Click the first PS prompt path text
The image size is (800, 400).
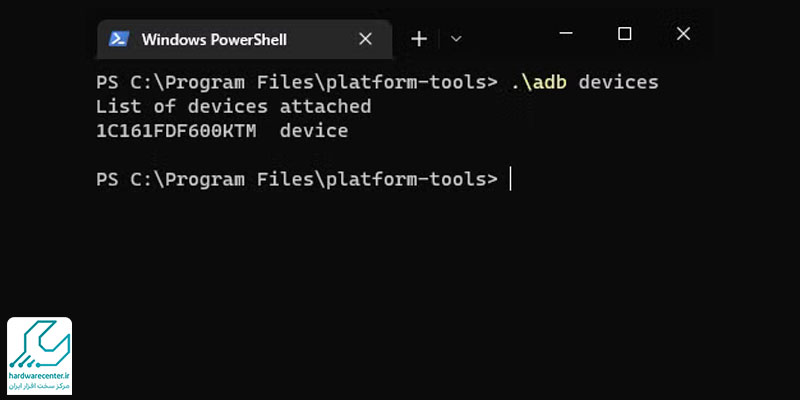pos(296,82)
